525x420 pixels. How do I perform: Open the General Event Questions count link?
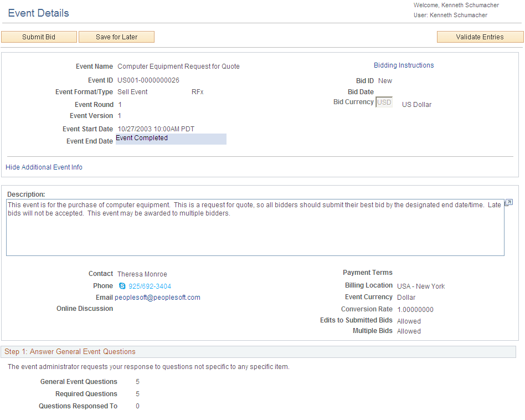point(137,381)
